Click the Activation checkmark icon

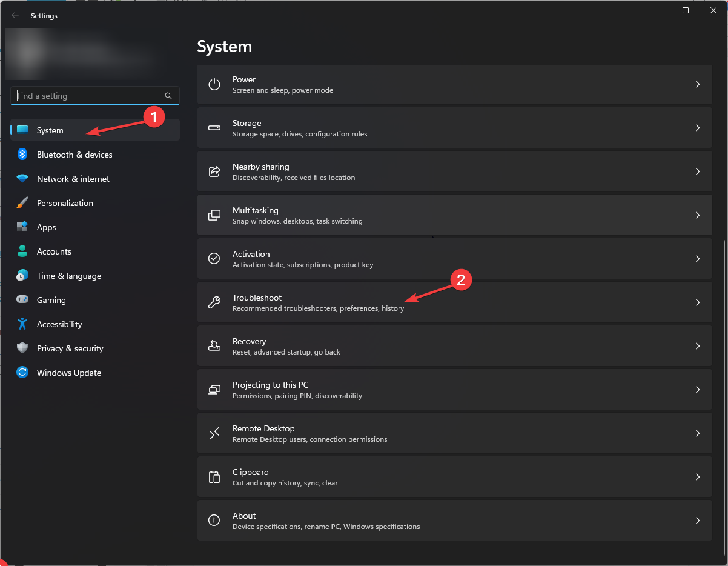[214, 259]
